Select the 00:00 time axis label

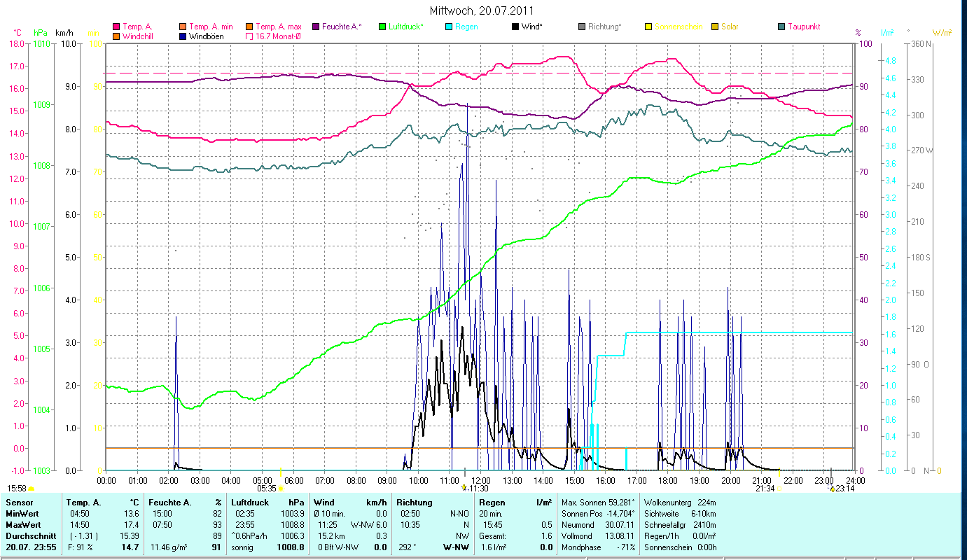pos(106,481)
